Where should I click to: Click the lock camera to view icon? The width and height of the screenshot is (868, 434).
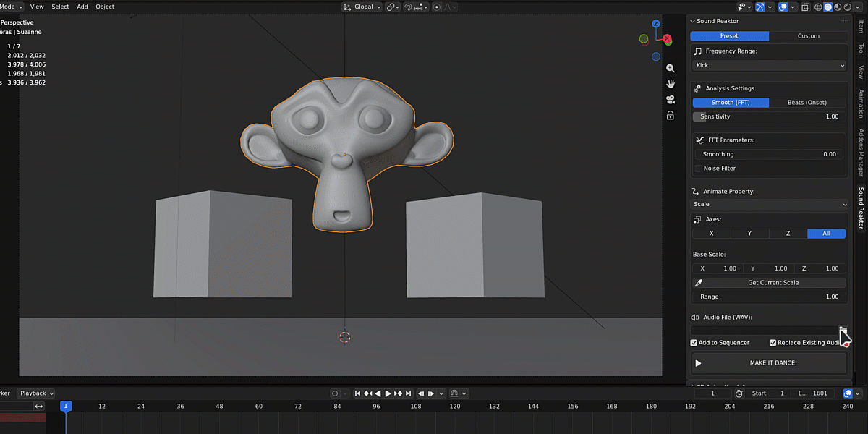click(671, 116)
